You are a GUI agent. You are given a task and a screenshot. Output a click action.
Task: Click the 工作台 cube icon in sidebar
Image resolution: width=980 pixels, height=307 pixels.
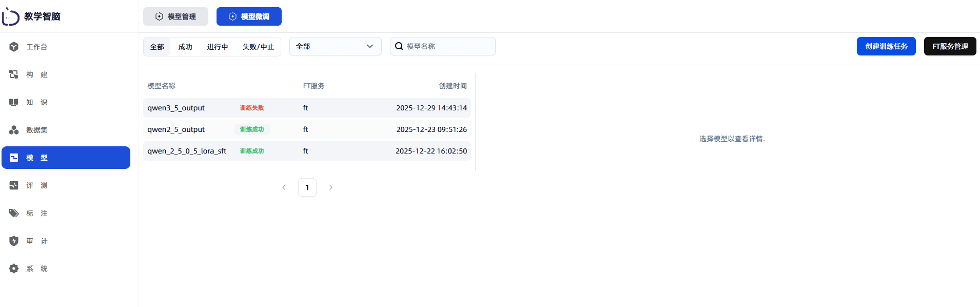pyautogui.click(x=14, y=47)
